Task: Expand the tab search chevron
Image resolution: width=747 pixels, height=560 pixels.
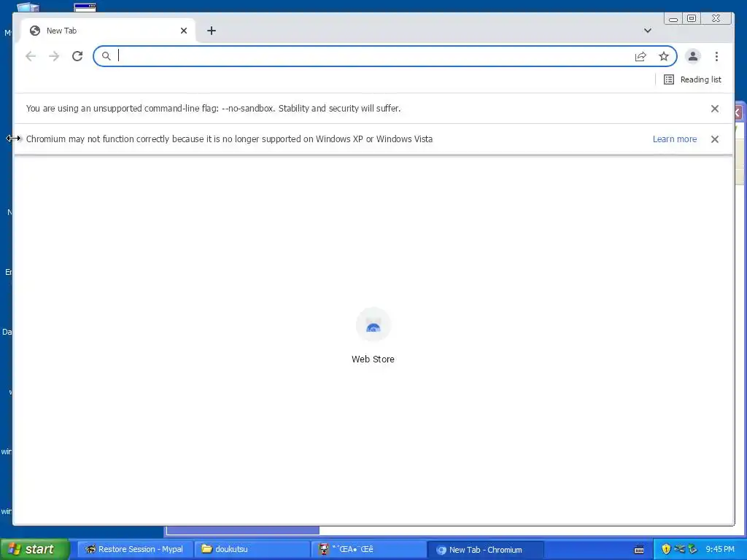Action: (x=648, y=31)
